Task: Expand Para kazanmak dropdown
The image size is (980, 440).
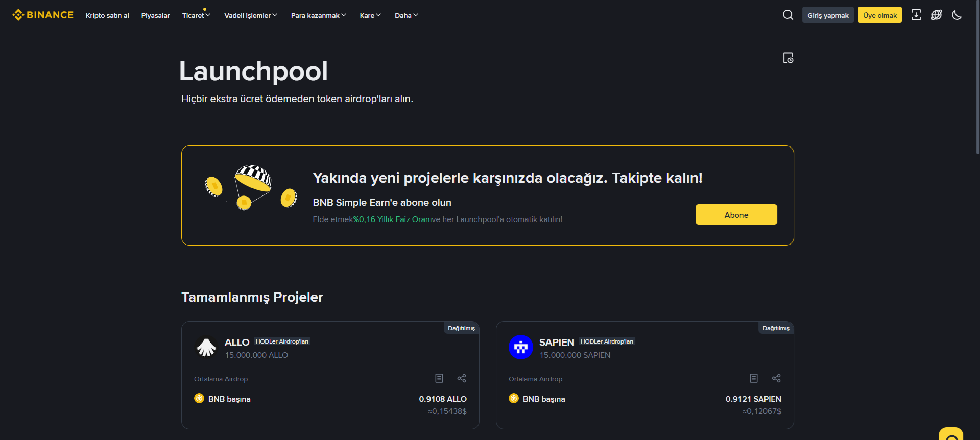Action: (x=319, y=15)
